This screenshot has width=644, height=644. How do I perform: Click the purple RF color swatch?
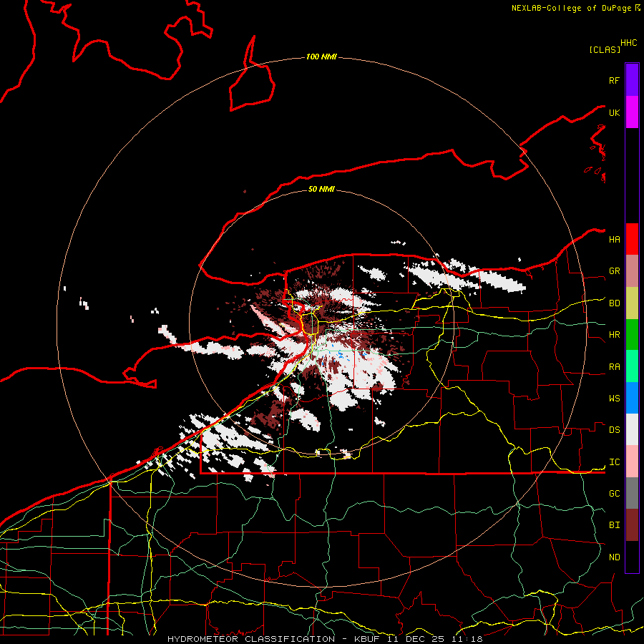coord(632,80)
